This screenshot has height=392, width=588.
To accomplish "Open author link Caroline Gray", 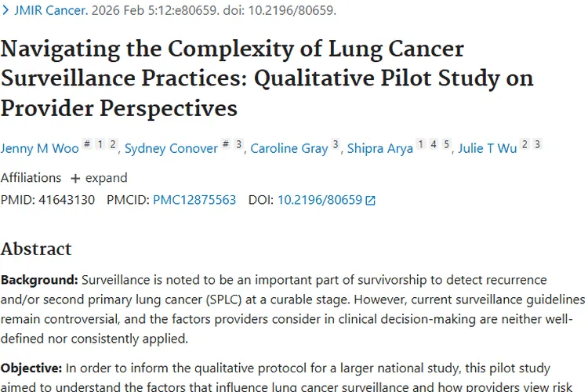I will tap(289, 148).
